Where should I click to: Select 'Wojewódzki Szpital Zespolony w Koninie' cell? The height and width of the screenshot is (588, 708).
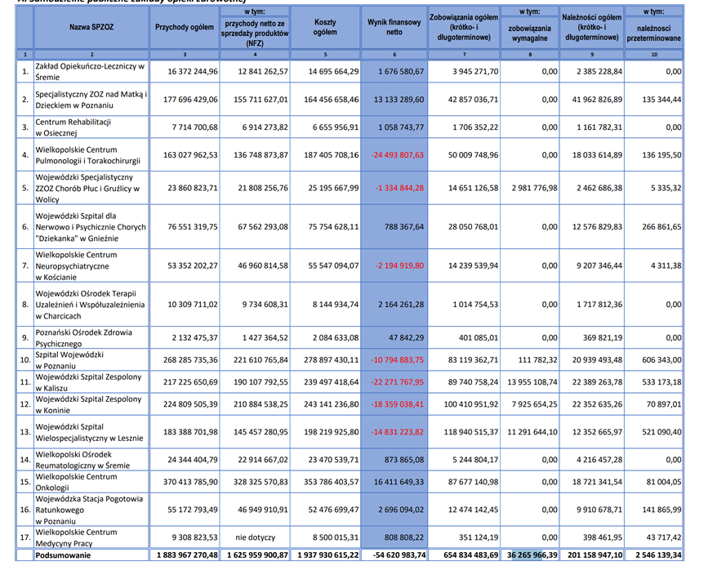pos(91,404)
